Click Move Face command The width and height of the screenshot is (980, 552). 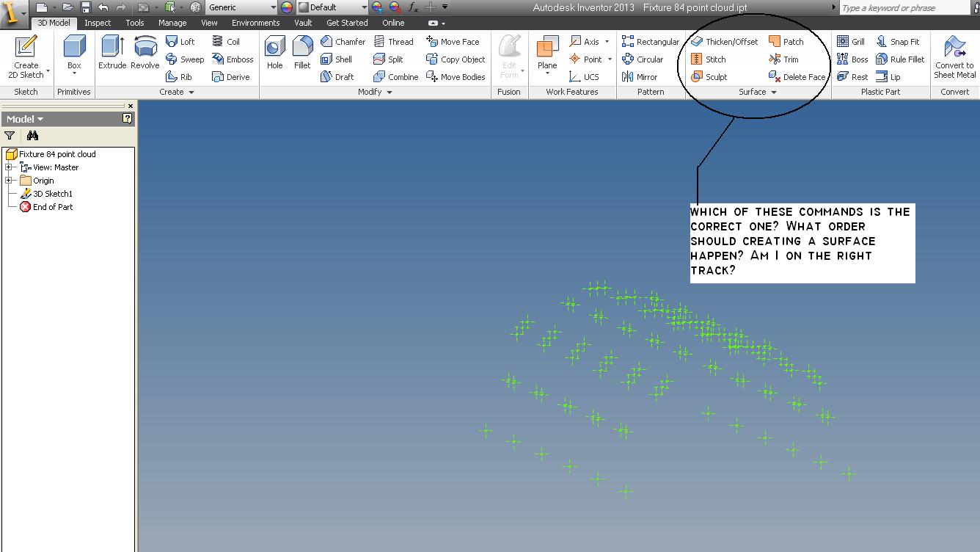[x=453, y=42]
